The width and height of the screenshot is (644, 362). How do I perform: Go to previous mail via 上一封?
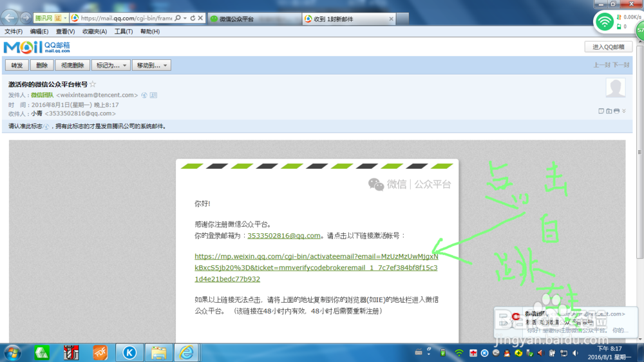[x=601, y=65]
